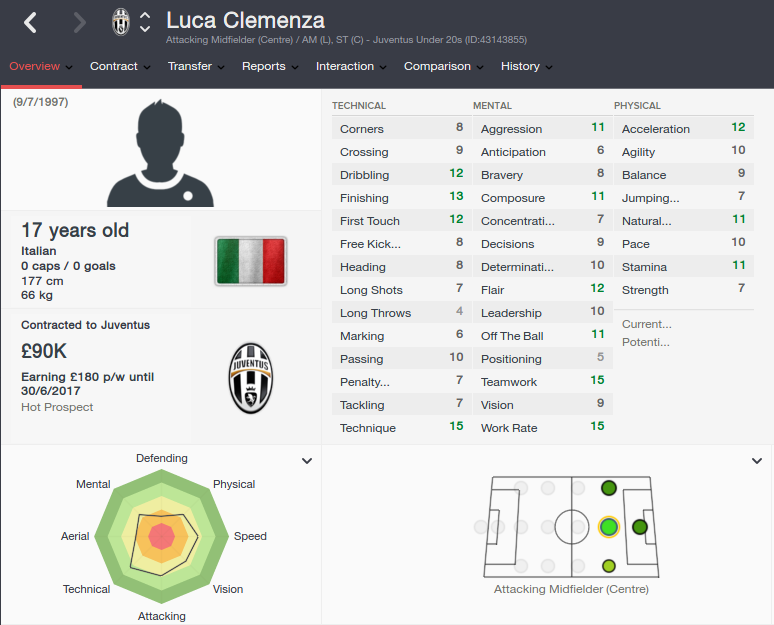This screenshot has height=625, width=774.
Task: Open the Contract dropdown menu
Action: click(x=120, y=66)
